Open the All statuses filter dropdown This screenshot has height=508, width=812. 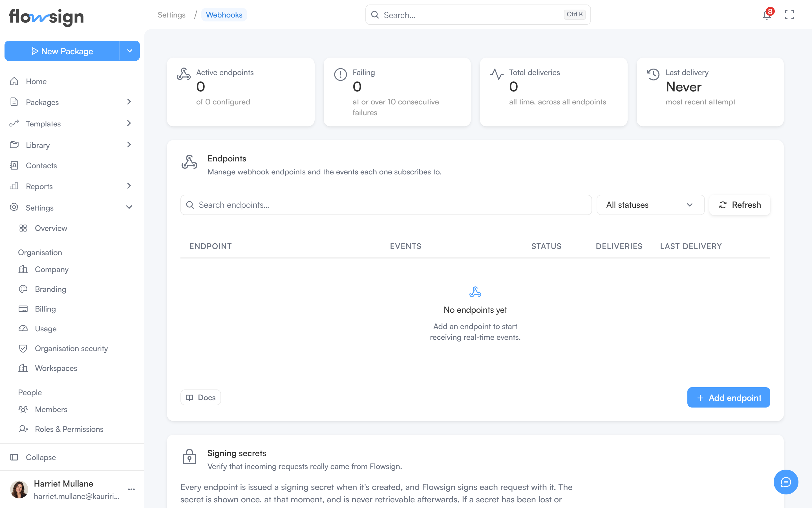coord(650,205)
